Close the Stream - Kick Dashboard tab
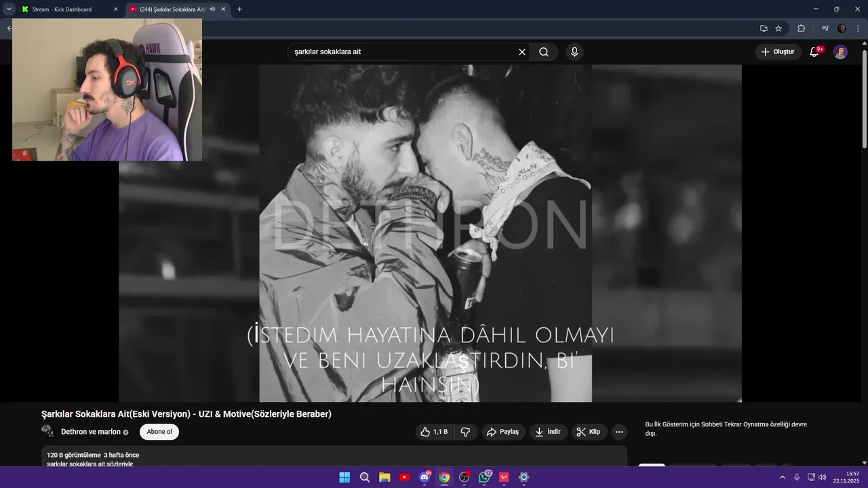This screenshot has width=868, height=488. point(115,9)
